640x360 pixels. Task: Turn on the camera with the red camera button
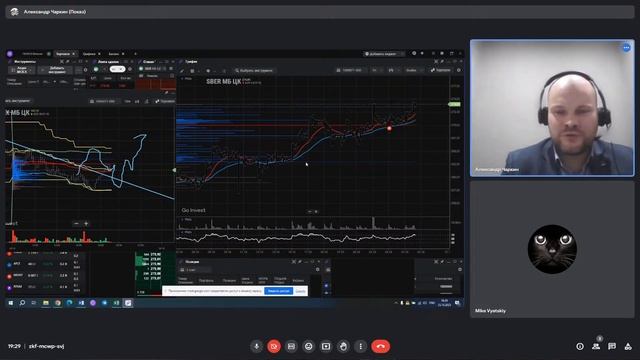coord(274,346)
